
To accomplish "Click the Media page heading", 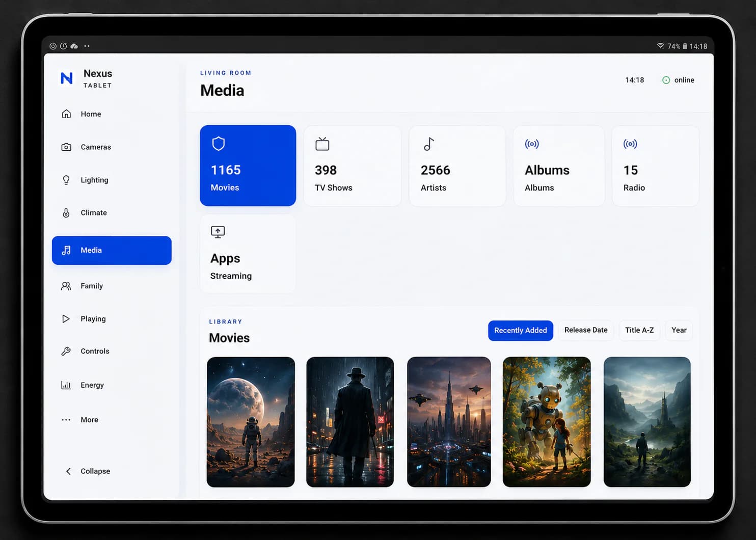I will click(x=222, y=90).
